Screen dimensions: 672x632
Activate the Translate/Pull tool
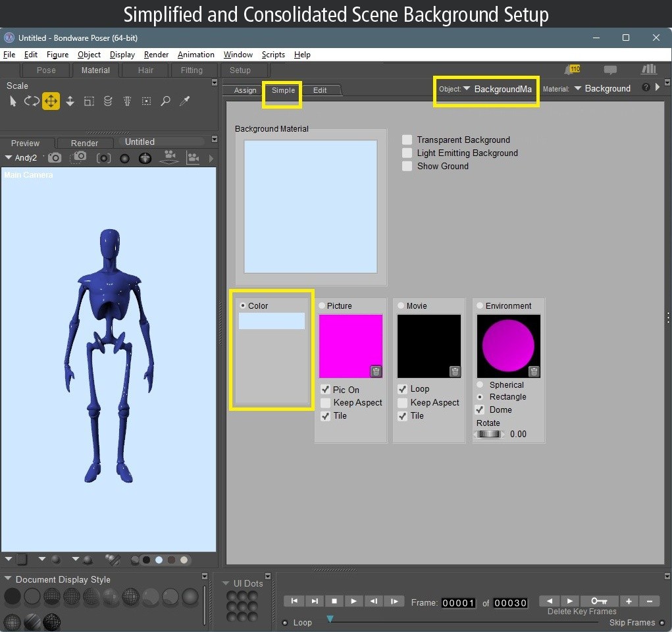tap(51, 101)
